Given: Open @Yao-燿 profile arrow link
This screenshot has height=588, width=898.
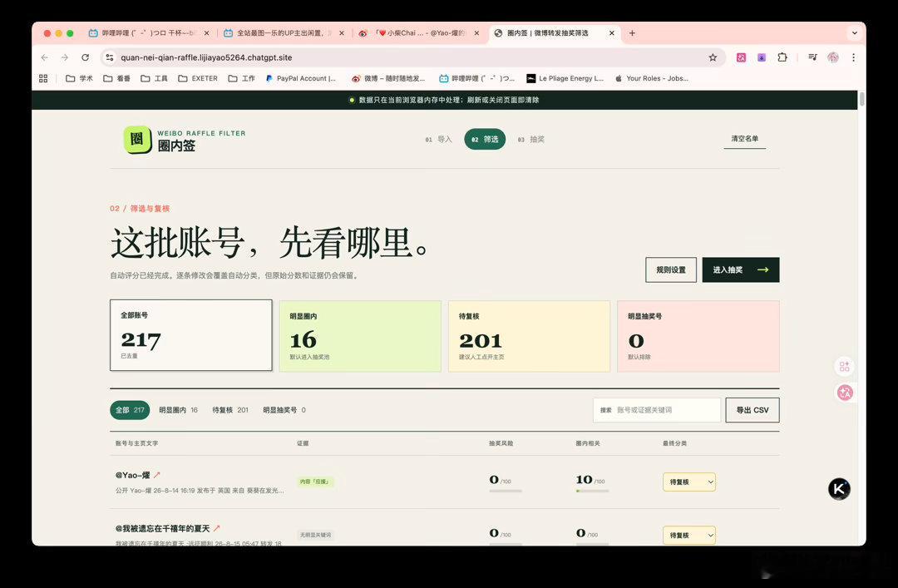Looking at the screenshot, I should coord(157,475).
